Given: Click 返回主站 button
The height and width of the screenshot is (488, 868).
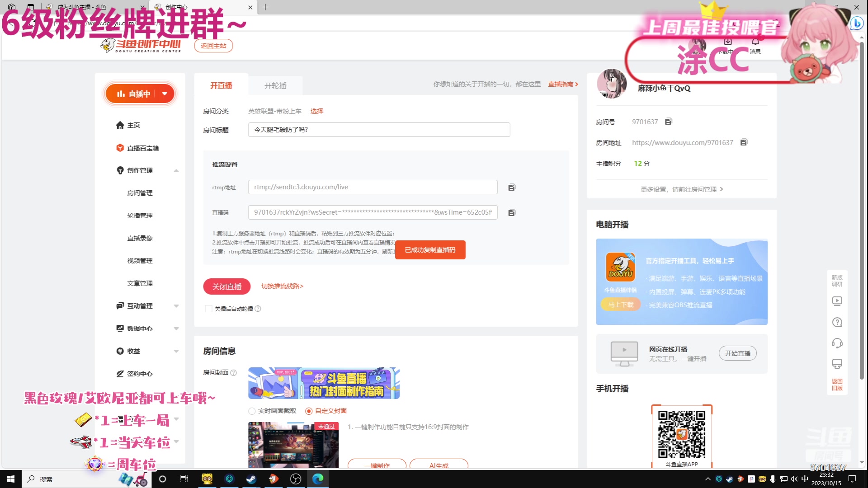Looking at the screenshot, I should (213, 46).
